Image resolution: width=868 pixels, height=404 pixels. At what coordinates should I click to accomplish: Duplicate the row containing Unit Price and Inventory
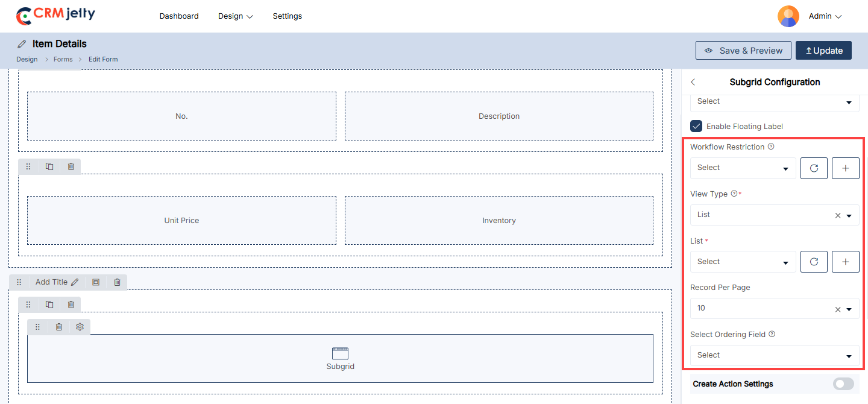coord(49,166)
